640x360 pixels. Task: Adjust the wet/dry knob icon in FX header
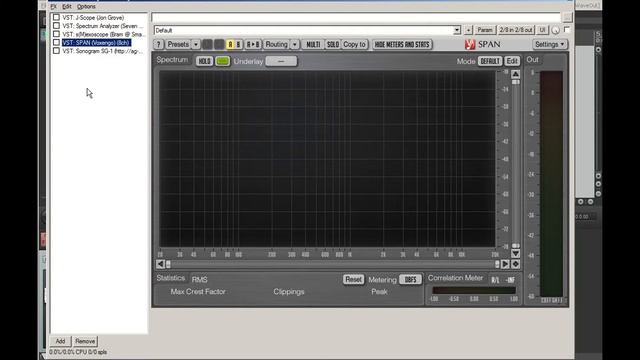(x=556, y=30)
